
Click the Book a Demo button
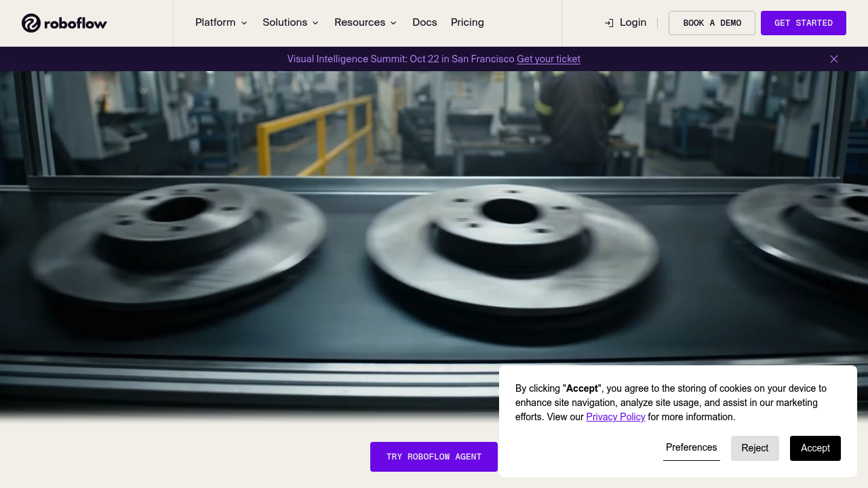click(712, 23)
